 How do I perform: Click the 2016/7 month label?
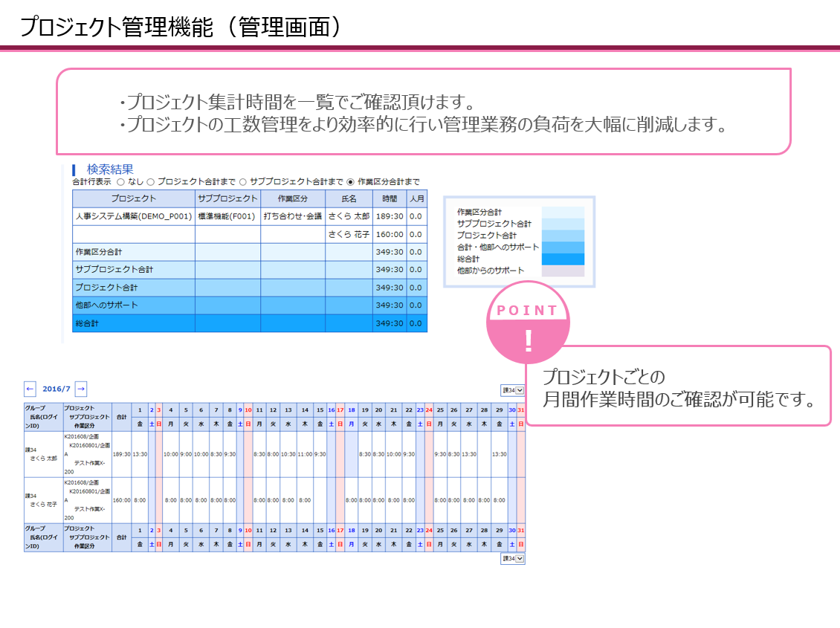(56, 389)
